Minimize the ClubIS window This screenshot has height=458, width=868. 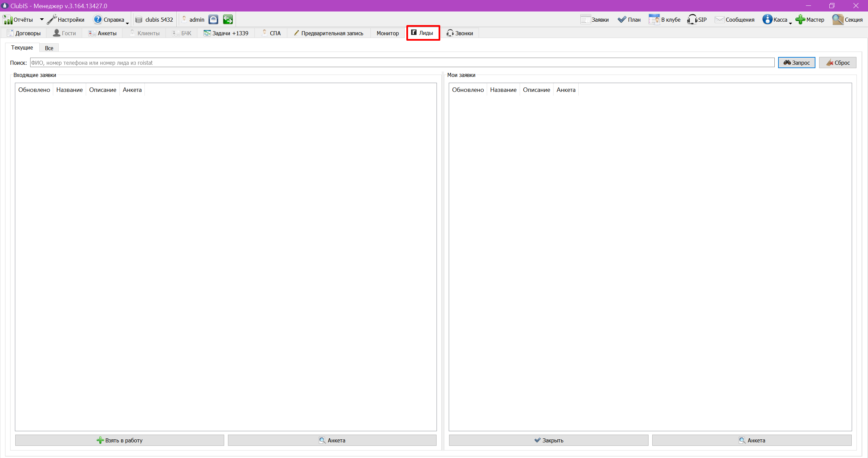pyautogui.click(x=808, y=6)
